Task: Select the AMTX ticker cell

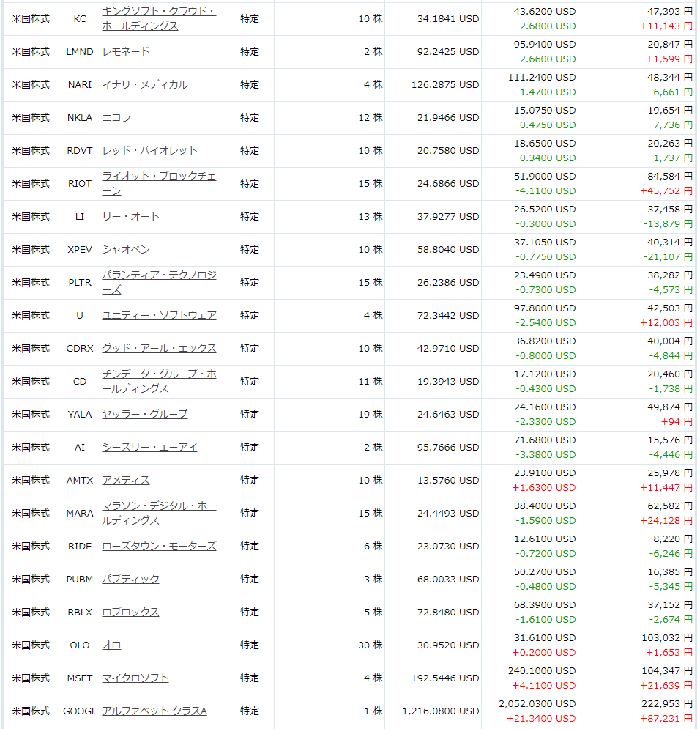Action: (x=80, y=481)
